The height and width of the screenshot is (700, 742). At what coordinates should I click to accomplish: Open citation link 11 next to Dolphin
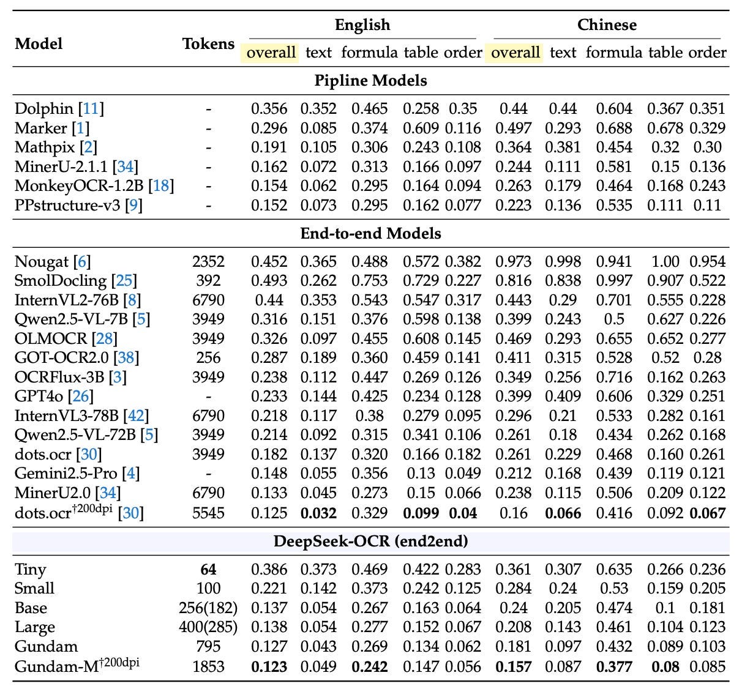pyautogui.click(x=90, y=109)
